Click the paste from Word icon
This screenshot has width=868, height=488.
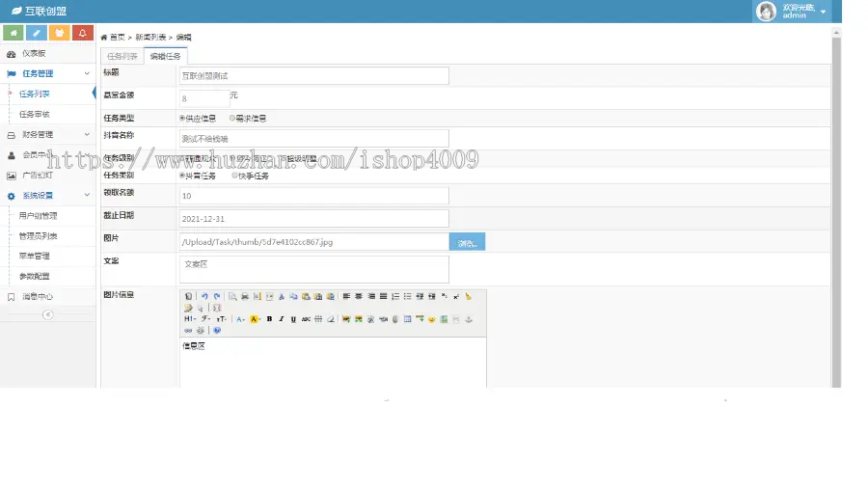pyautogui.click(x=331, y=297)
